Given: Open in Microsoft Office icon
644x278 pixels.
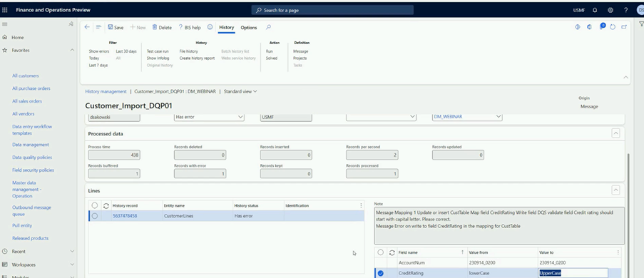Looking at the screenshot, I should [x=589, y=27].
